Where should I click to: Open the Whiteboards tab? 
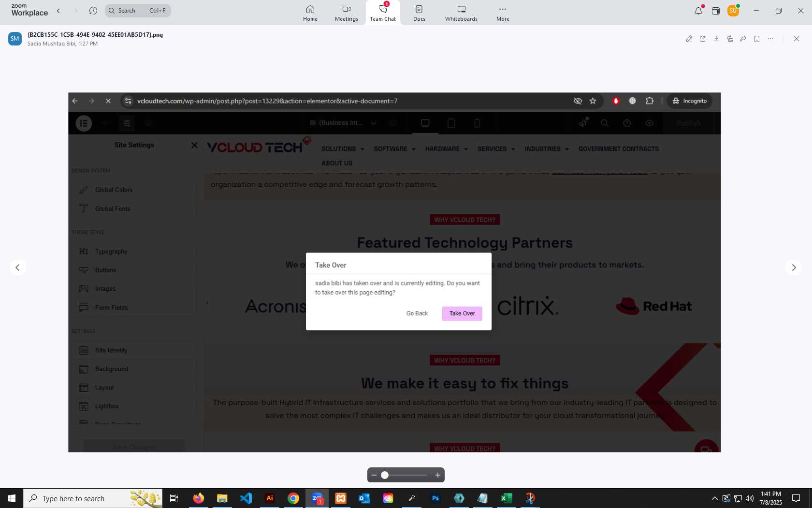pyautogui.click(x=461, y=13)
